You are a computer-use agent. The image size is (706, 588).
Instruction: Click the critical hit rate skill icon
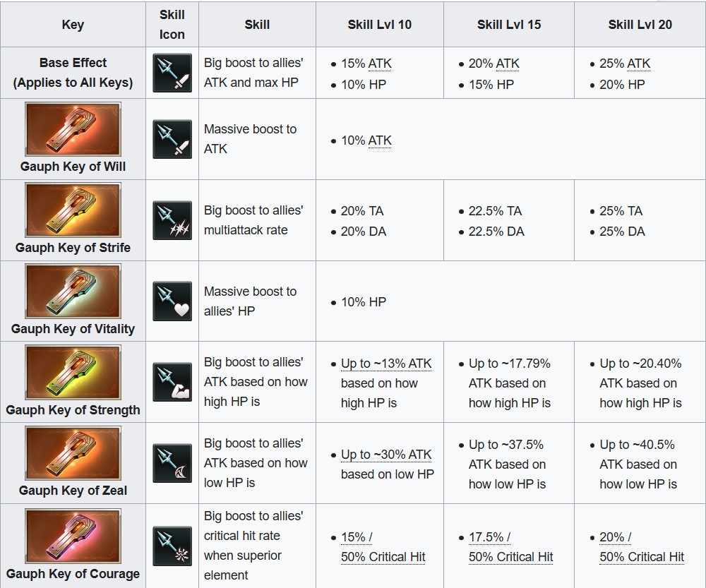(172, 546)
